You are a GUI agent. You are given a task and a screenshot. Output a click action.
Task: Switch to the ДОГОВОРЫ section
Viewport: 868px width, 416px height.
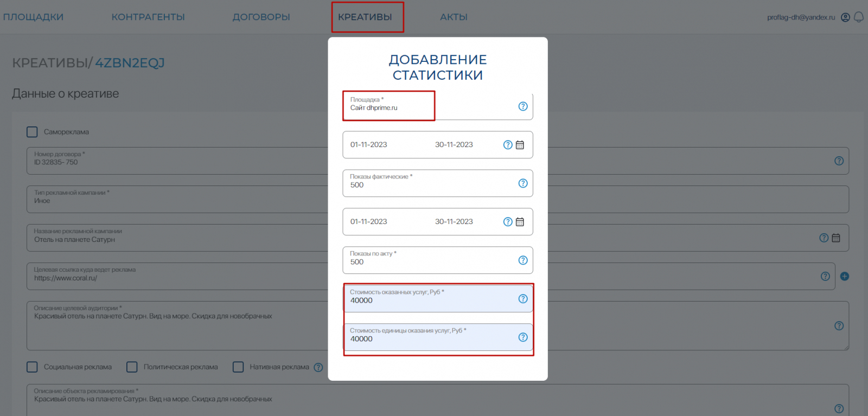[x=261, y=17]
